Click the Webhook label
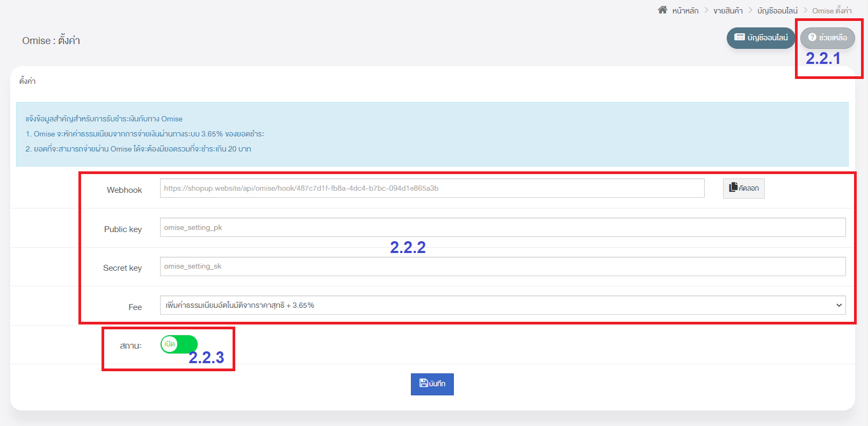The height and width of the screenshot is (426, 868). point(124,190)
